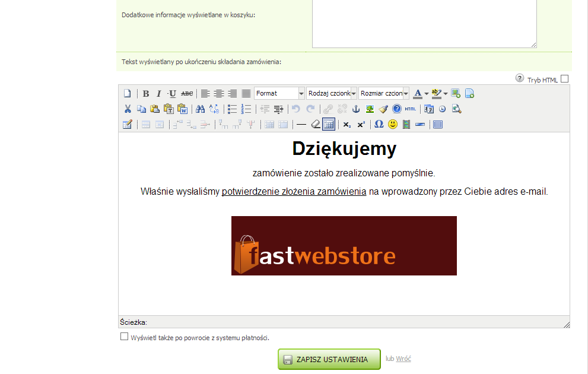Insert an emoticon smiley
Image resolution: width=588 pixels, height=374 pixels.
click(x=393, y=124)
